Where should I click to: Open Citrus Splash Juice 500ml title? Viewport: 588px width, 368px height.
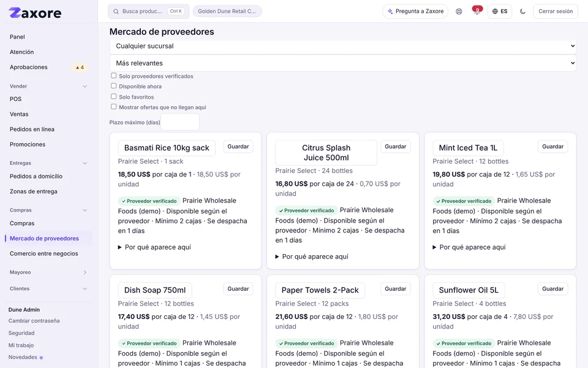[x=326, y=153]
